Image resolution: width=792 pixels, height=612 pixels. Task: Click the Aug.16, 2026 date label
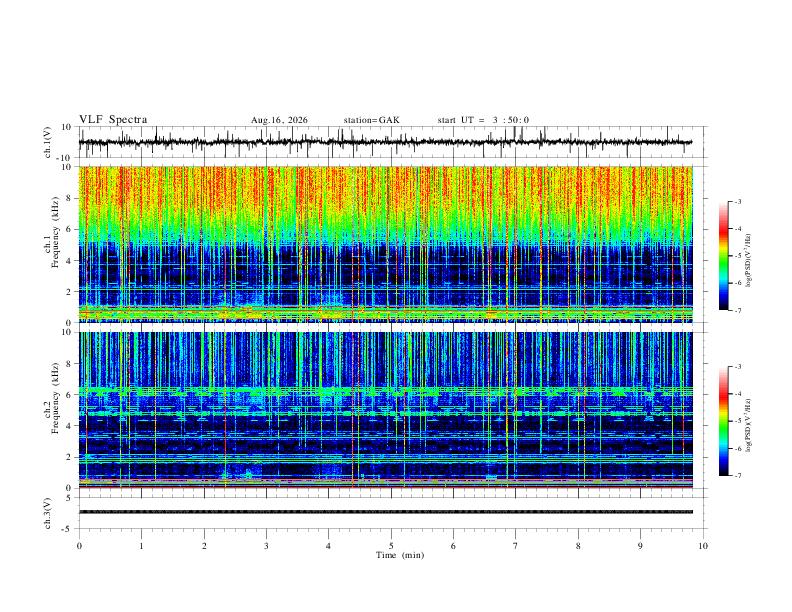[x=279, y=120]
